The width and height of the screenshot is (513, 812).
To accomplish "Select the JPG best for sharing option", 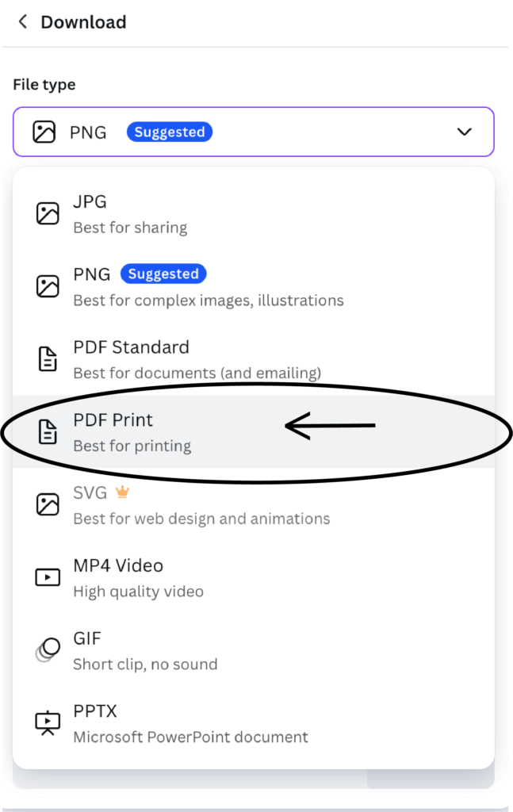I will click(254, 213).
